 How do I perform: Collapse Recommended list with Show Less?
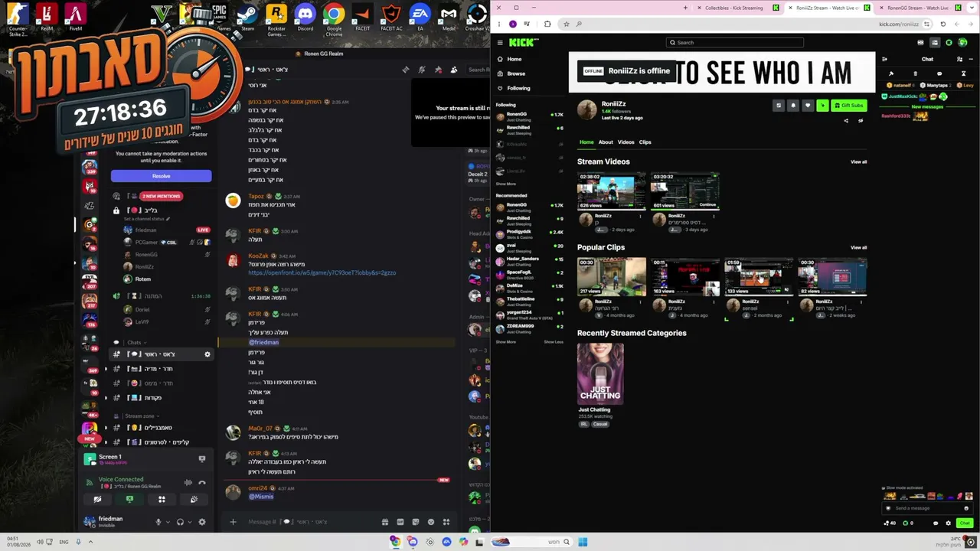point(554,342)
